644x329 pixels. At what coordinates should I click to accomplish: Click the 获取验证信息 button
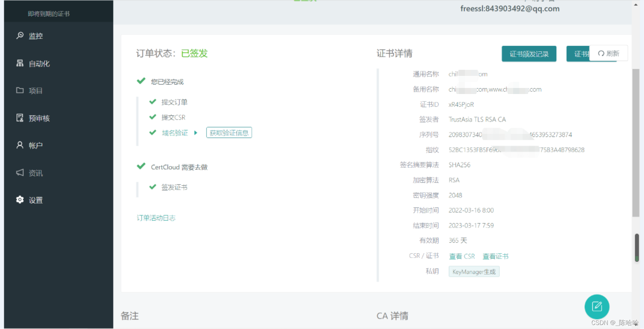click(x=229, y=133)
